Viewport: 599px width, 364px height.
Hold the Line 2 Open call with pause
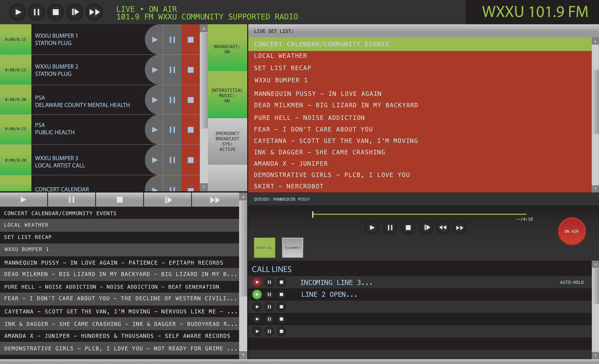coord(269,294)
